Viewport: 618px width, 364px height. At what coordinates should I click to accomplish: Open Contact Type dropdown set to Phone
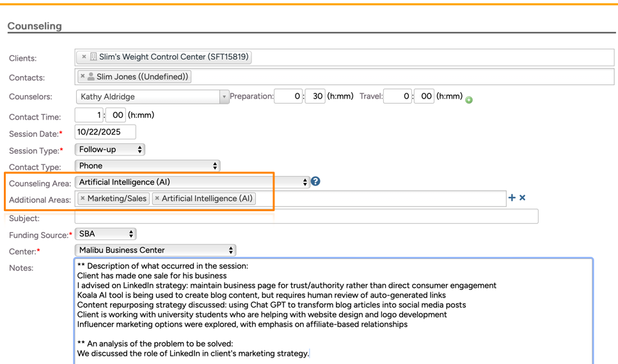pyautogui.click(x=147, y=166)
